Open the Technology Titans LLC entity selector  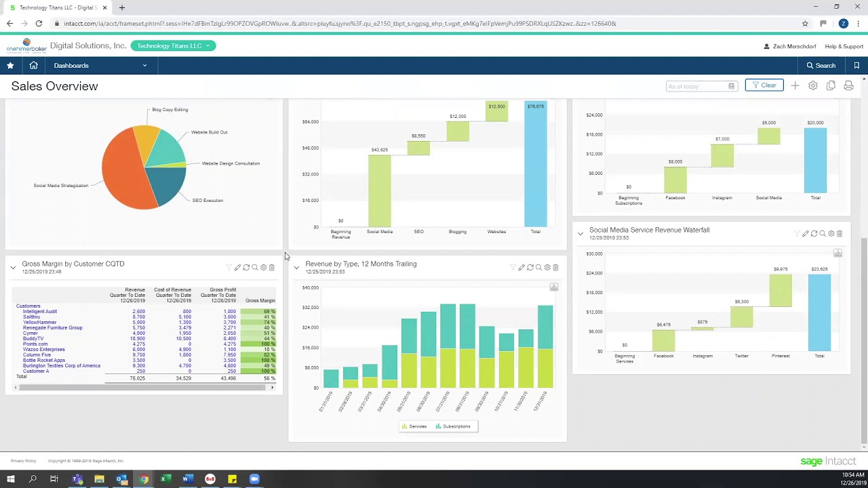[x=174, y=45]
